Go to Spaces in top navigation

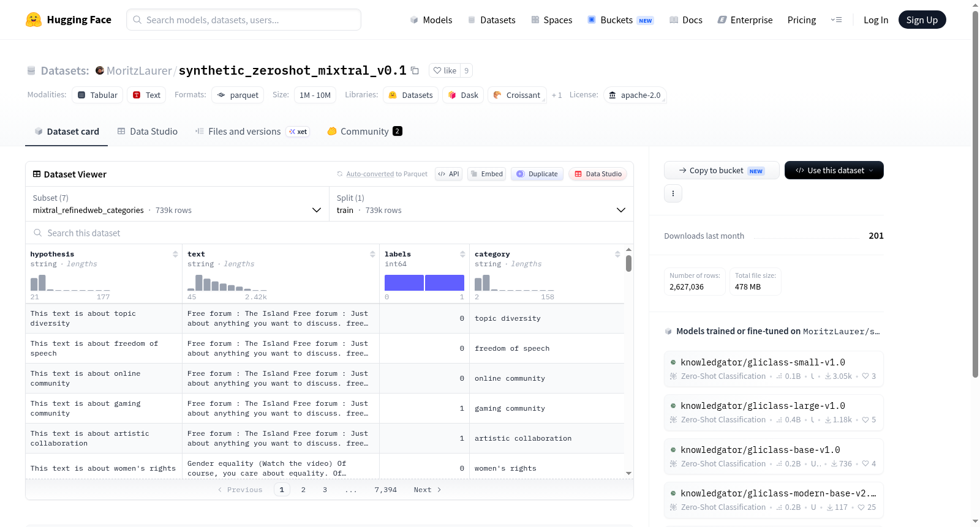coord(551,20)
